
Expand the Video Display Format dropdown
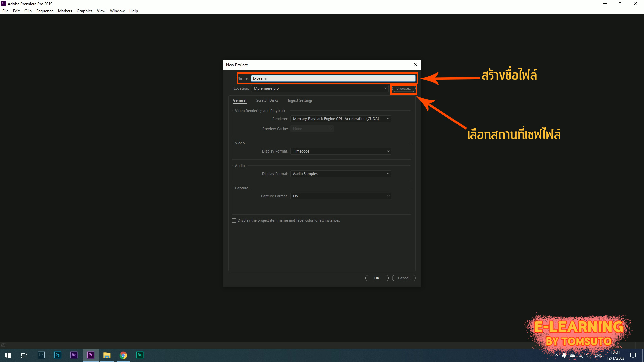[x=340, y=151]
